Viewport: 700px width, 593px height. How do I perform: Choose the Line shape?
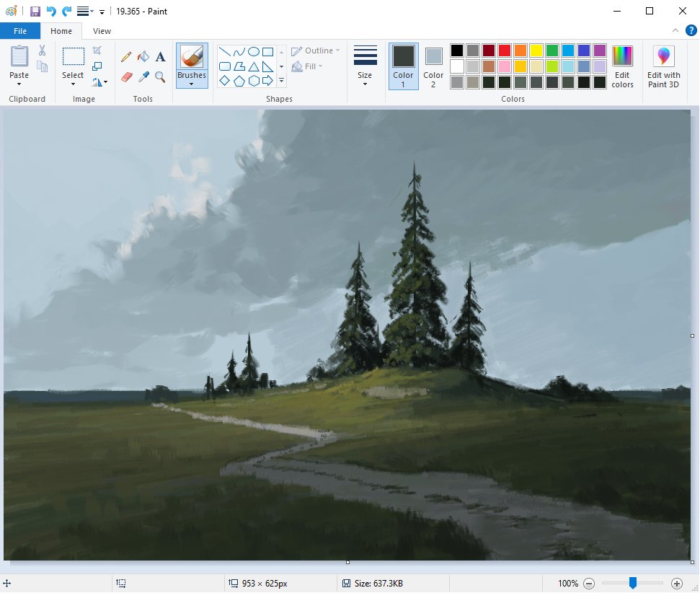click(225, 51)
